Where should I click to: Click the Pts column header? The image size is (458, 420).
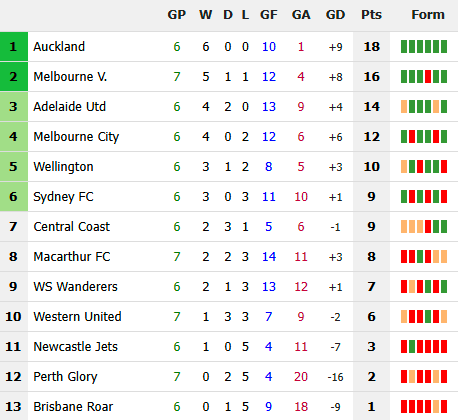click(371, 15)
